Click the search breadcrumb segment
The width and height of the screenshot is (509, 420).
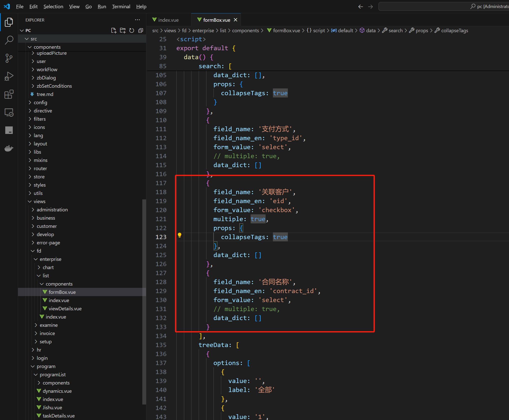coord(392,30)
